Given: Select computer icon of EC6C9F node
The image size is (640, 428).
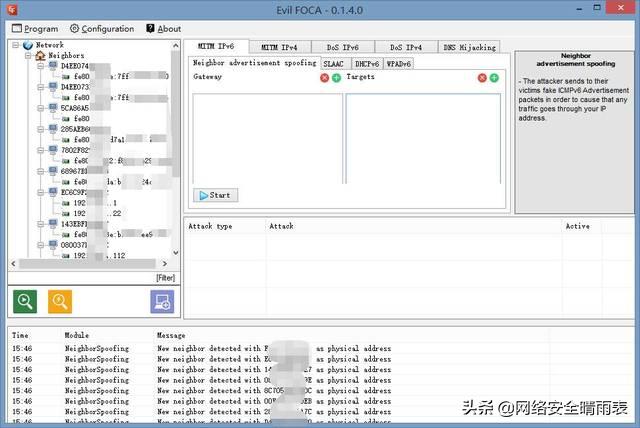Looking at the screenshot, I should (x=53, y=192).
